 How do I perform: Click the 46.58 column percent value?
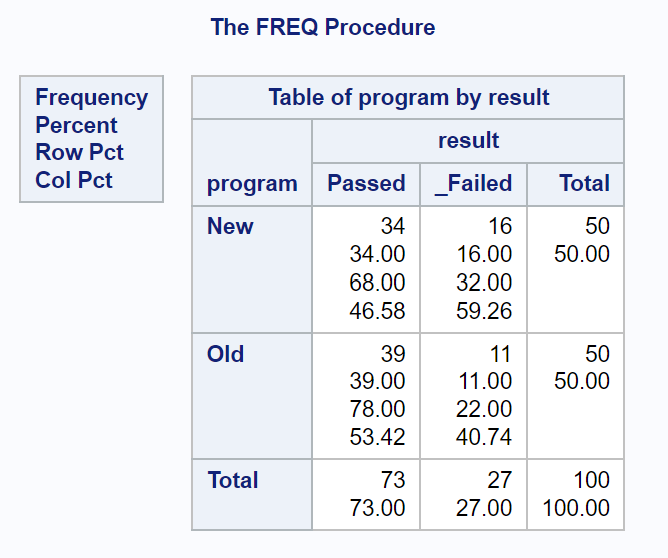(x=377, y=311)
